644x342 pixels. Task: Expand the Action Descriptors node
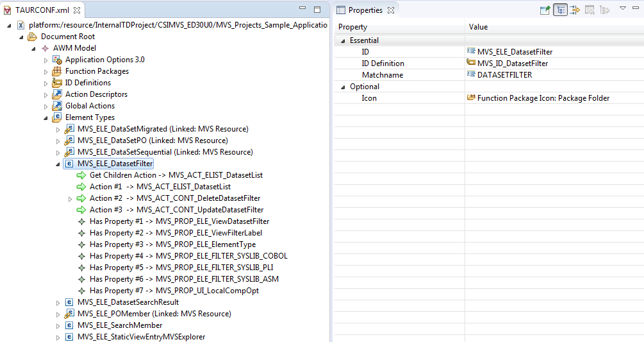click(x=45, y=95)
